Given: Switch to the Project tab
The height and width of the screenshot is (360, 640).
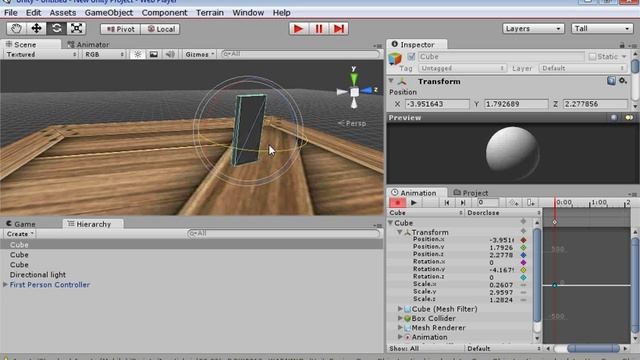Looking at the screenshot, I should 471,193.
